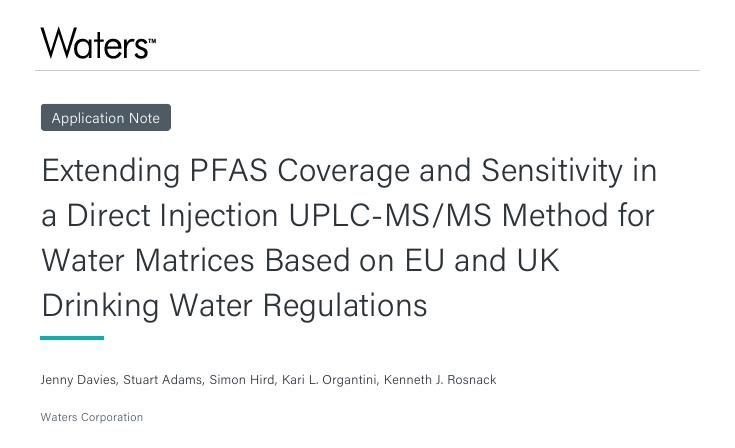
Task: Click the teal accent line under title
Action: [x=72, y=338]
